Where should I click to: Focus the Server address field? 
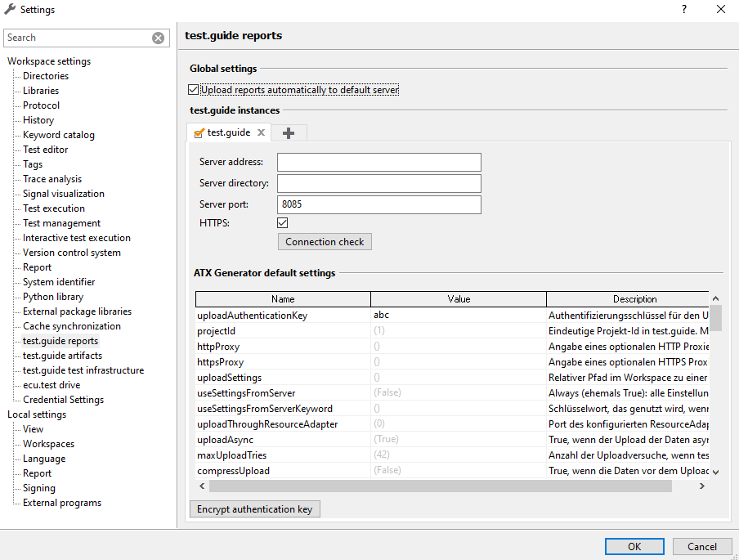click(379, 162)
